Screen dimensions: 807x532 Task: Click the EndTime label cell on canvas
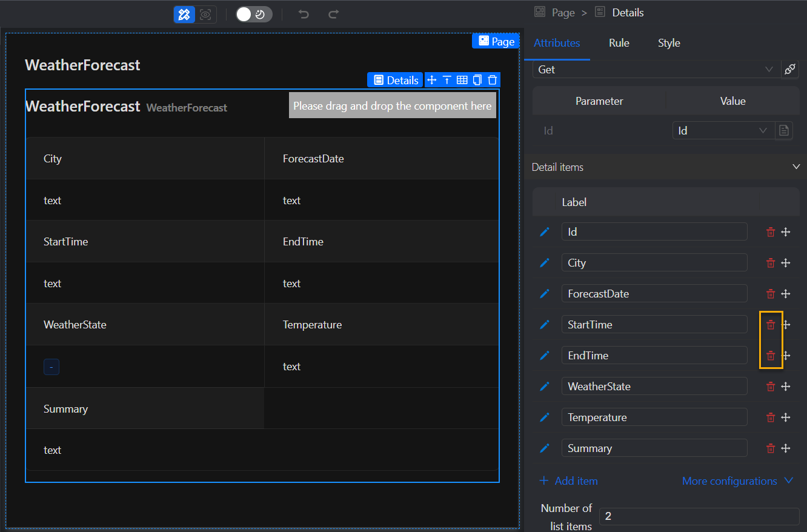coord(382,242)
